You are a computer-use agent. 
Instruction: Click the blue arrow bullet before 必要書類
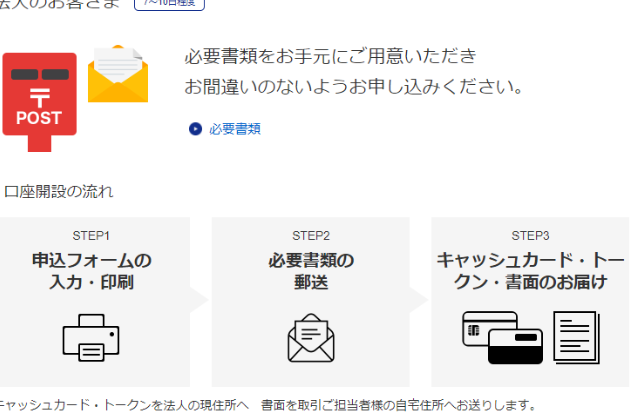pyautogui.click(x=195, y=129)
